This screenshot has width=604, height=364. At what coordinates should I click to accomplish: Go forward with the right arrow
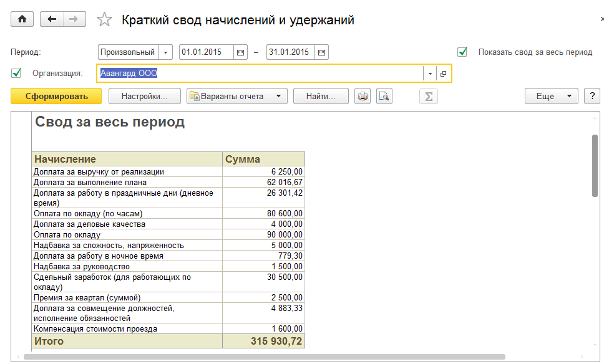[74, 19]
